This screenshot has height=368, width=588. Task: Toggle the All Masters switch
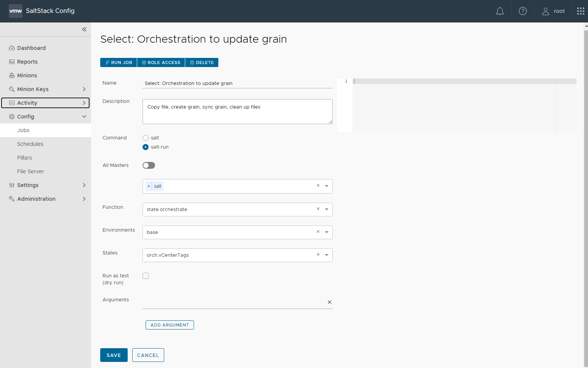[149, 165]
